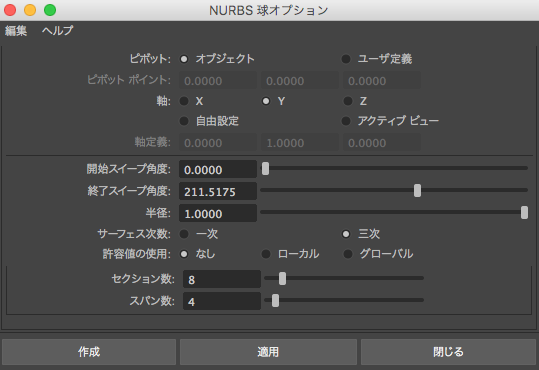The image size is (539, 370).
Task: Choose X axis radio button
Action: tap(184, 101)
